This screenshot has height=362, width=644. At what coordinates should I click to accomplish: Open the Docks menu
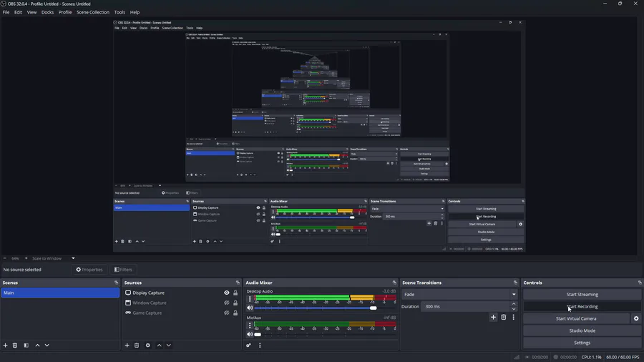[47, 12]
